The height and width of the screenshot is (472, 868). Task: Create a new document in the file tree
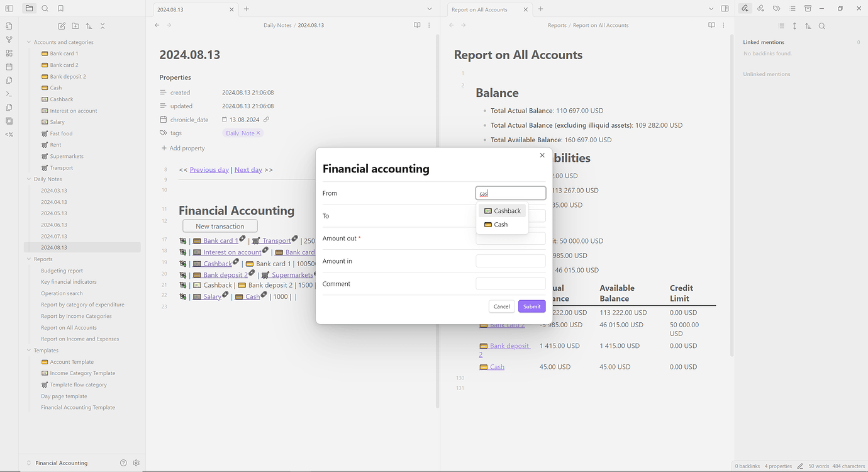[61, 26]
